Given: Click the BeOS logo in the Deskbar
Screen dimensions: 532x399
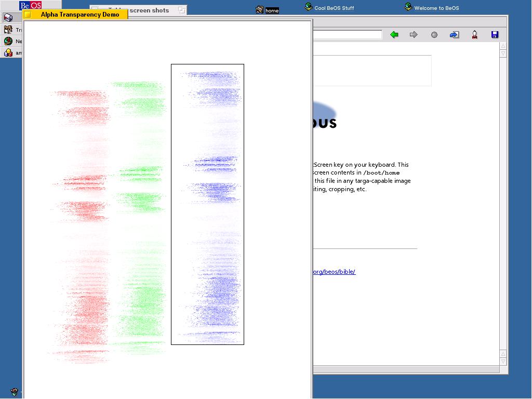Looking at the screenshot, I should tap(31, 5).
